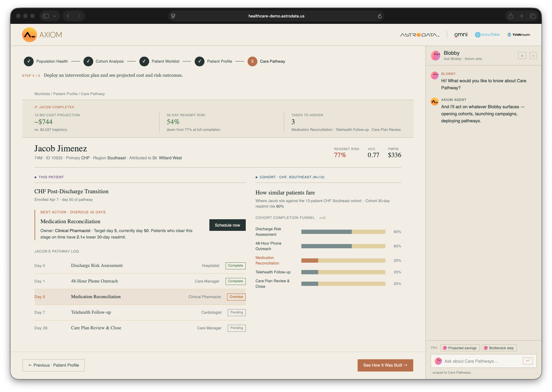Select the Patient Profile step
This screenshot has height=392, width=552.
[x=214, y=61]
